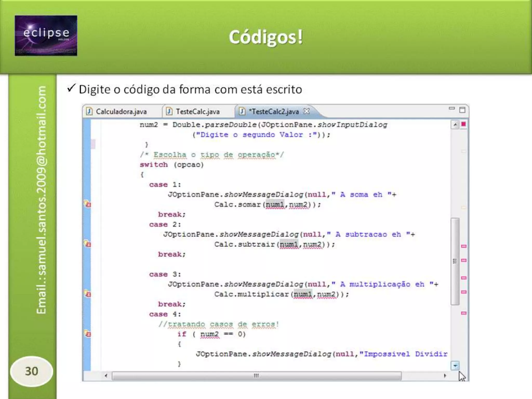The height and width of the screenshot is (399, 532).
Task: Select the *TesteCalc2.java tab
Action: [274, 112]
